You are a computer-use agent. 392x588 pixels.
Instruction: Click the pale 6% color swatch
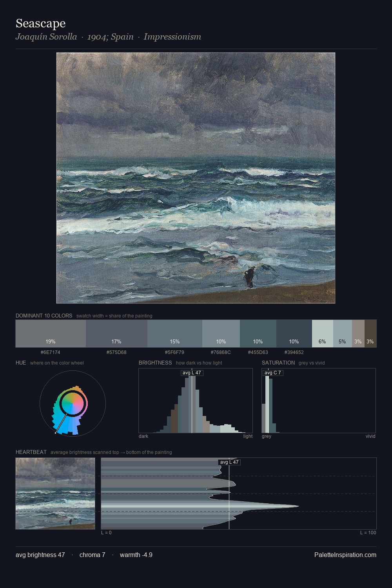(x=323, y=334)
